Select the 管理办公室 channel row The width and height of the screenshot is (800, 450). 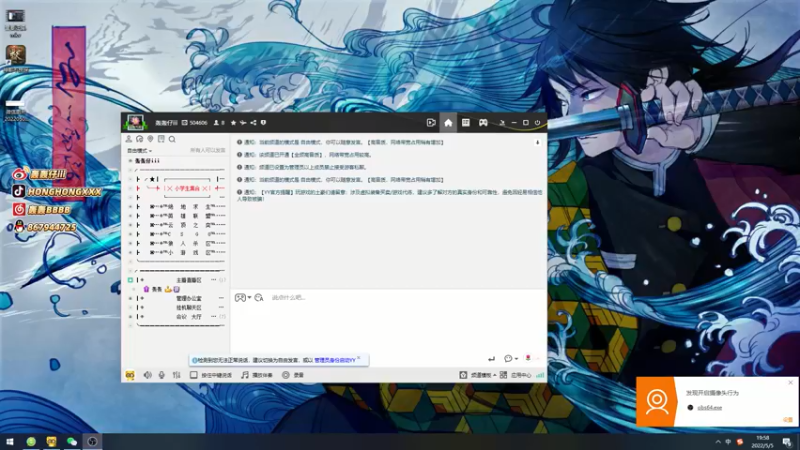pyautogui.click(x=177, y=298)
